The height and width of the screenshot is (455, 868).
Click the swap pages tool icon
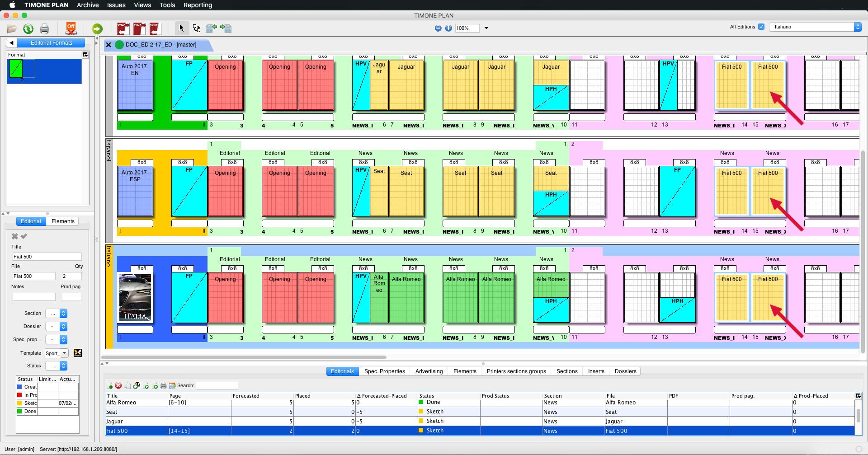[197, 28]
